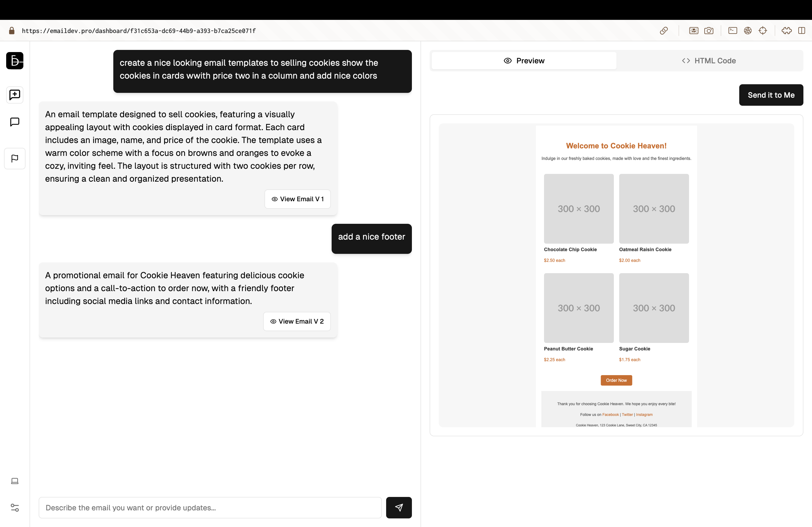Start a new chat with plus-message icon

pos(15,95)
